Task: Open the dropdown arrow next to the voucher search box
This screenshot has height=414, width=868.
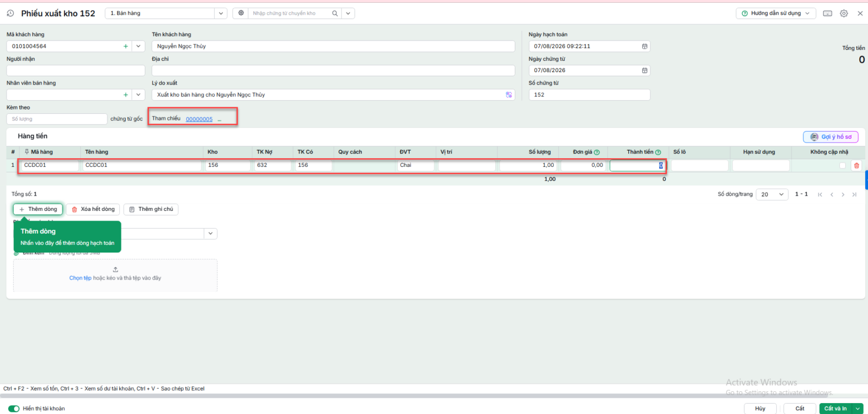Action: tap(348, 14)
